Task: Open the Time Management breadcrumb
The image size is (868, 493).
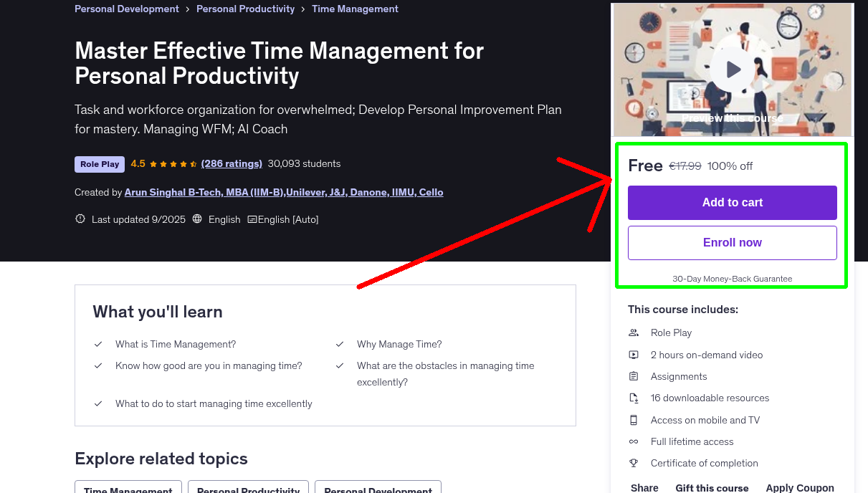Action: click(x=355, y=9)
